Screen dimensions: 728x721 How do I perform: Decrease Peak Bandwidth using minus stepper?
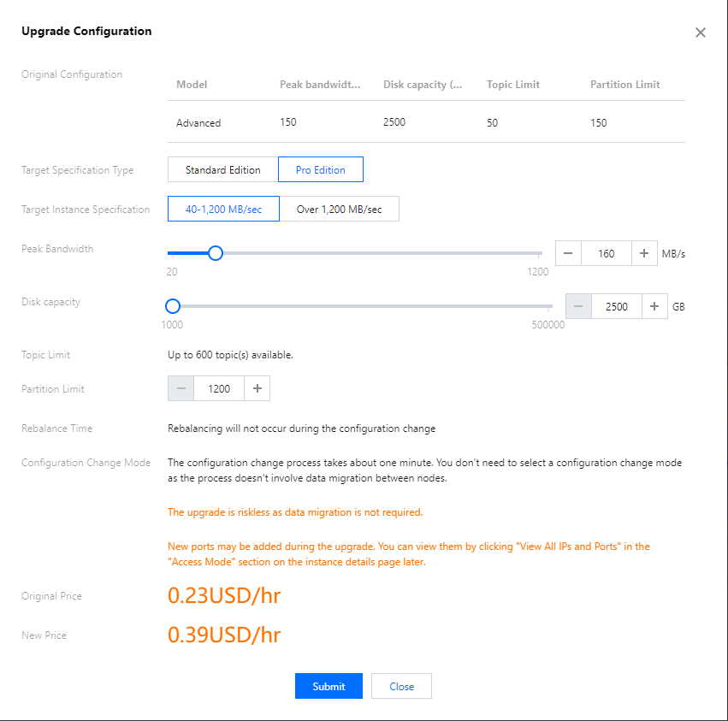568,253
